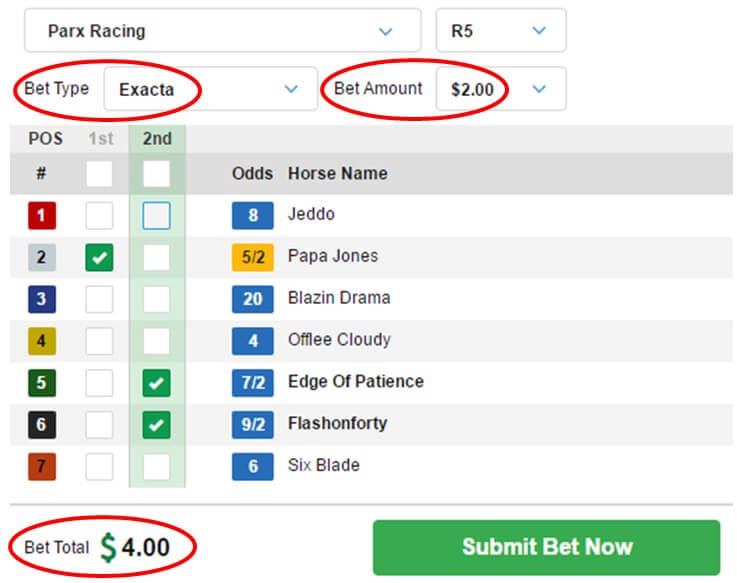The width and height of the screenshot is (737, 583).
Task: Open the Parx Racing track dropdown
Action: click(x=222, y=31)
